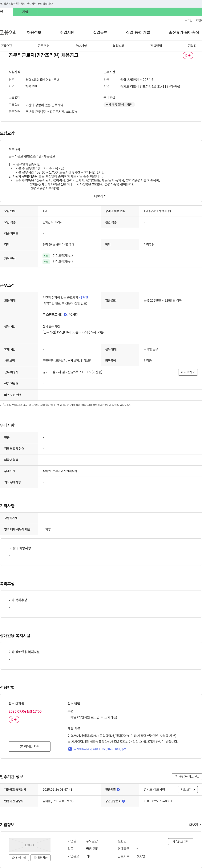Download the 채용공고문(2025-18호).pdf attachment
This screenshot has height=868, width=202.
(100, 749)
